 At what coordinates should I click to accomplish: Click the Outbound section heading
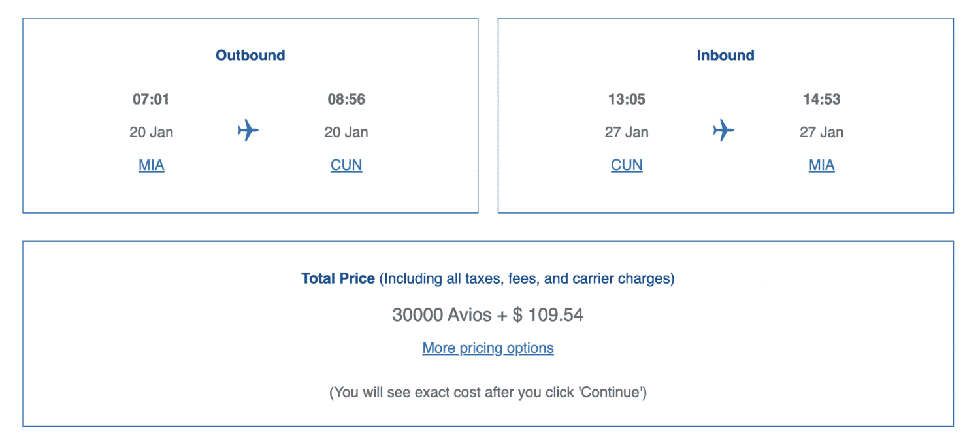(250, 56)
